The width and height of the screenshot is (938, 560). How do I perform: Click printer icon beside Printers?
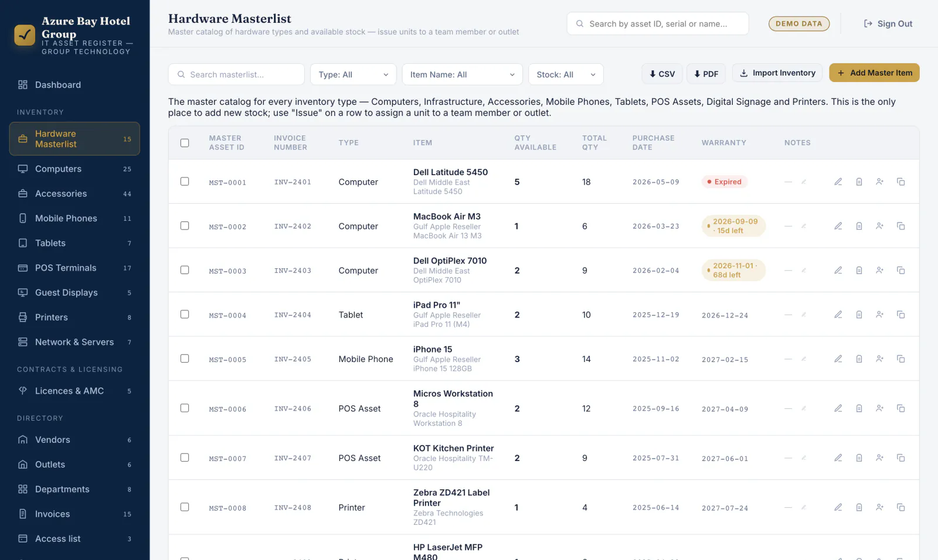23,317
